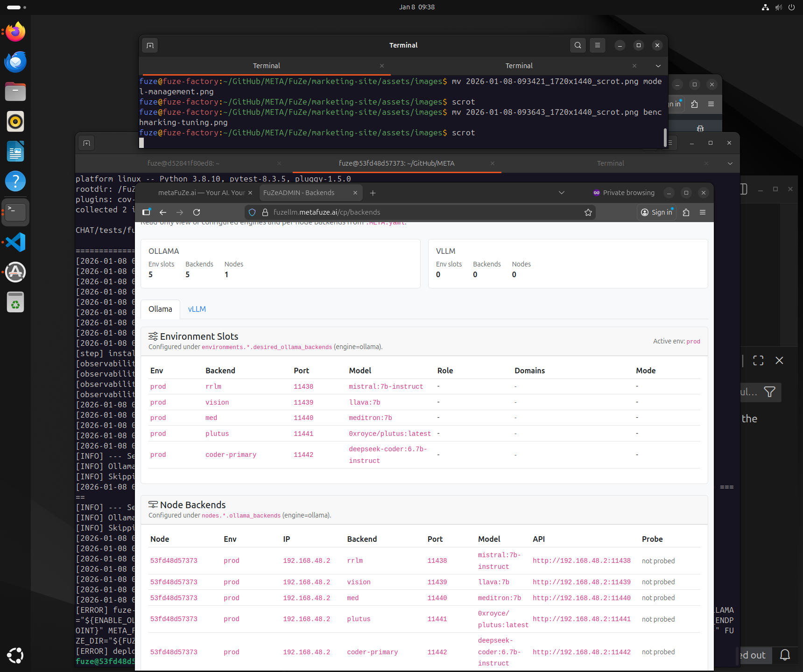Image resolution: width=803 pixels, height=672 pixels.
Task: Expand the bottom terminal's tab chevron
Action: point(729,163)
